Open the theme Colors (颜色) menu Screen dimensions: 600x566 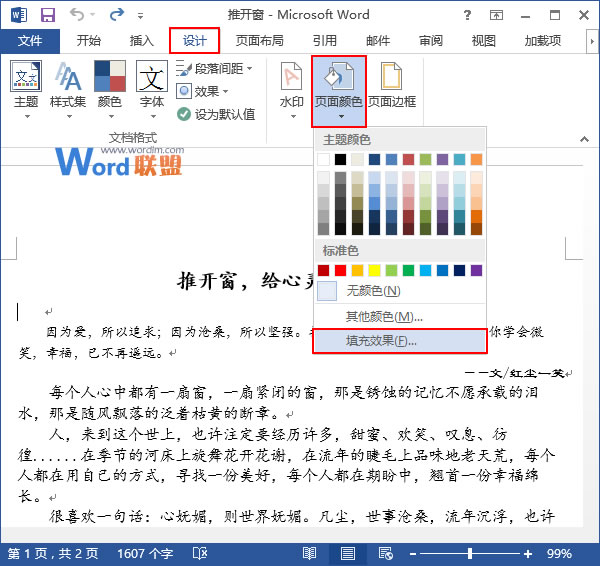coord(110,90)
